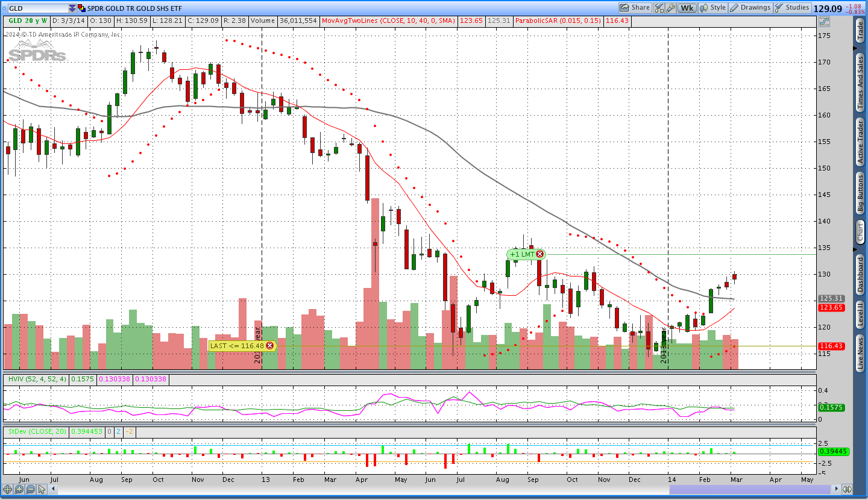Image resolution: width=868 pixels, height=500 pixels.
Task: Click the 125.31 gray price bubble
Action: 832,298
